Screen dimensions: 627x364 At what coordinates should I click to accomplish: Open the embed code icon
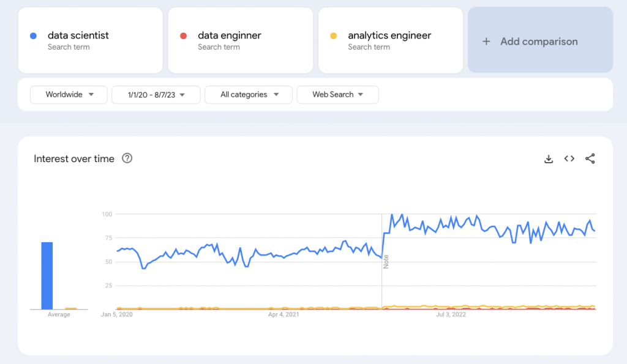[569, 159]
